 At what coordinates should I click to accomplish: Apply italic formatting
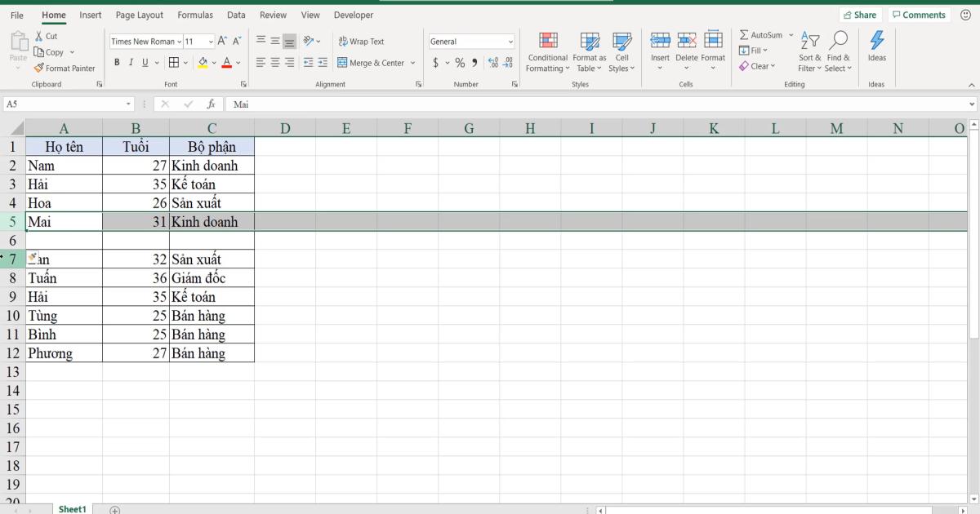pos(131,62)
